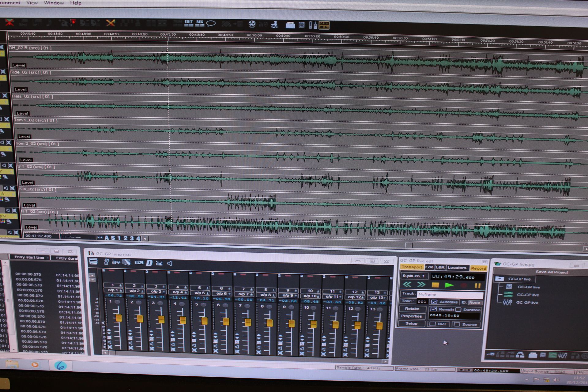Open the comment speech bubble tool in the toolbar

pyautogui.click(x=211, y=24)
